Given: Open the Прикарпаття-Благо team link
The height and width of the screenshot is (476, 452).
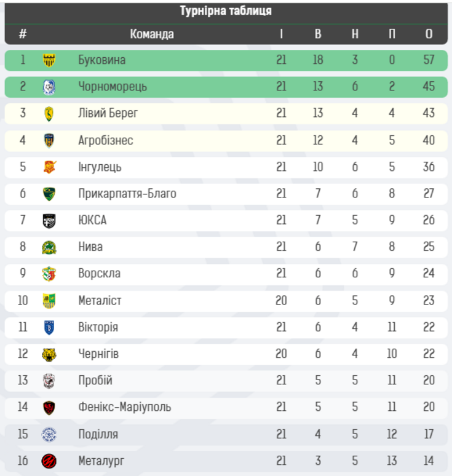Looking at the screenshot, I should tap(127, 194).
